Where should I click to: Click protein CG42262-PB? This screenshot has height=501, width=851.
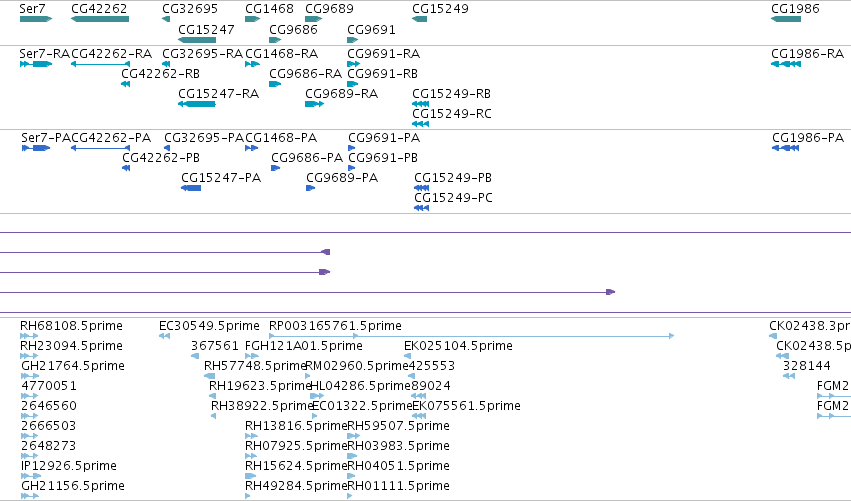pyautogui.click(x=126, y=168)
